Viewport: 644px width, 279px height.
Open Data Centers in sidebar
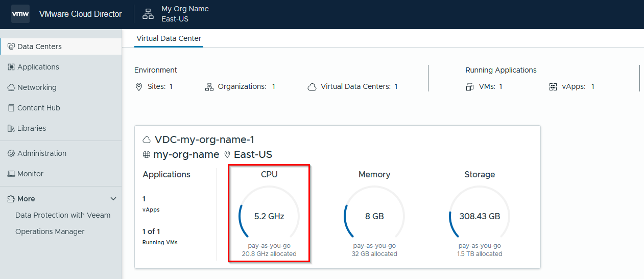tap(61, 46)
